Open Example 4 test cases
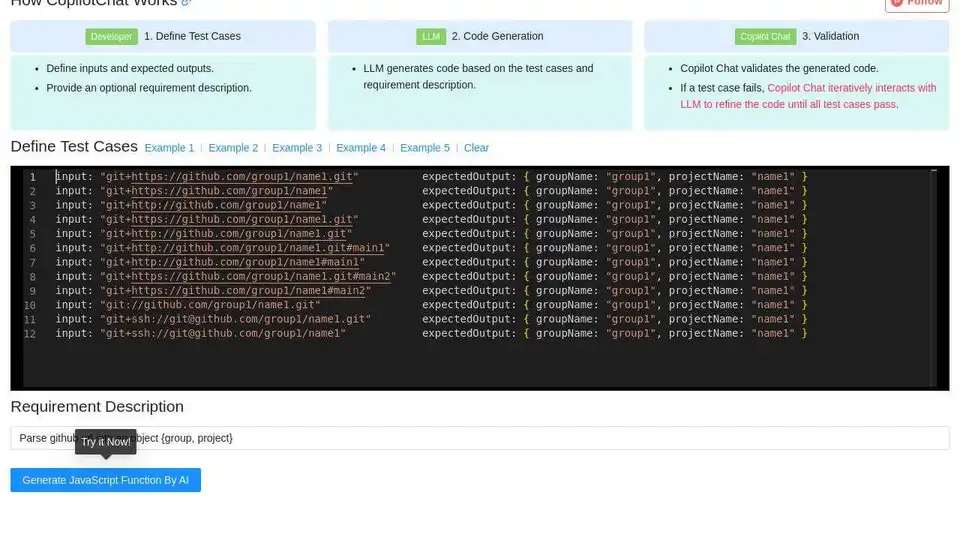The height and width of the screenshot is (540, 960). [x=361, y=148]
